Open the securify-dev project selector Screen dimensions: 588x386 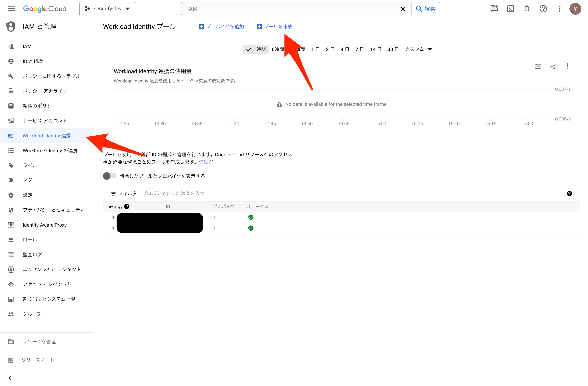[107, 9]
